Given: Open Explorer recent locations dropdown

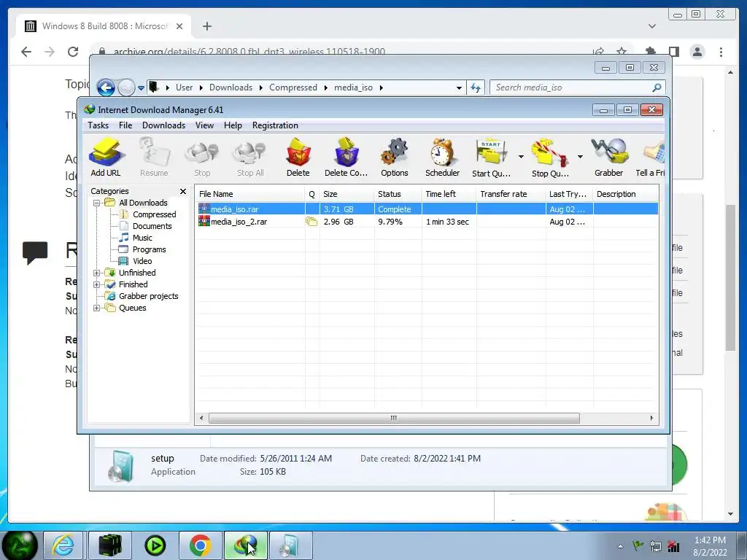Looking at the screenshot, I should coord(141,88).
